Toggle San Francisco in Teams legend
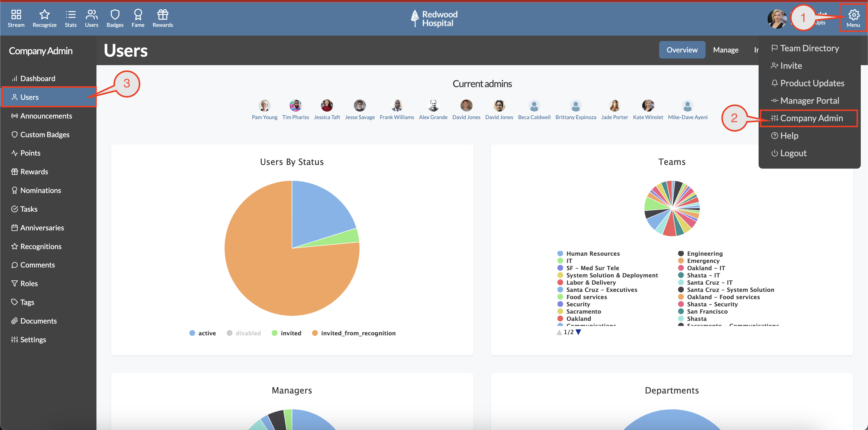The width and height of the screenshot is (868, 430). click(x=703, y=311)
